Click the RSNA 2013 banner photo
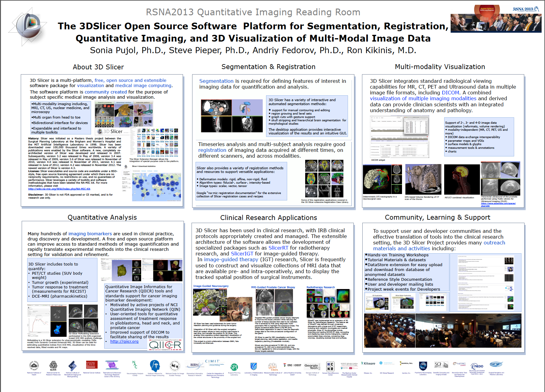 pyautogui.click(x=496, y=19)
